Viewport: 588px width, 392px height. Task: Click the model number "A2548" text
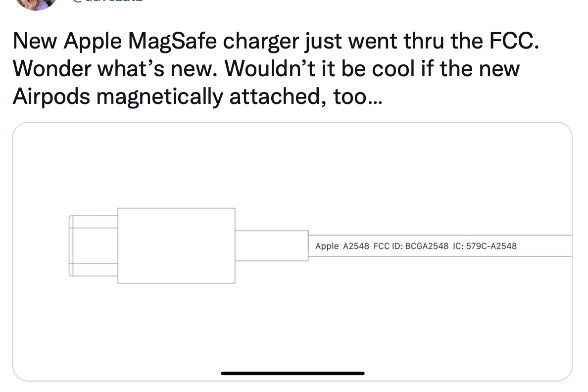point(356,246)
